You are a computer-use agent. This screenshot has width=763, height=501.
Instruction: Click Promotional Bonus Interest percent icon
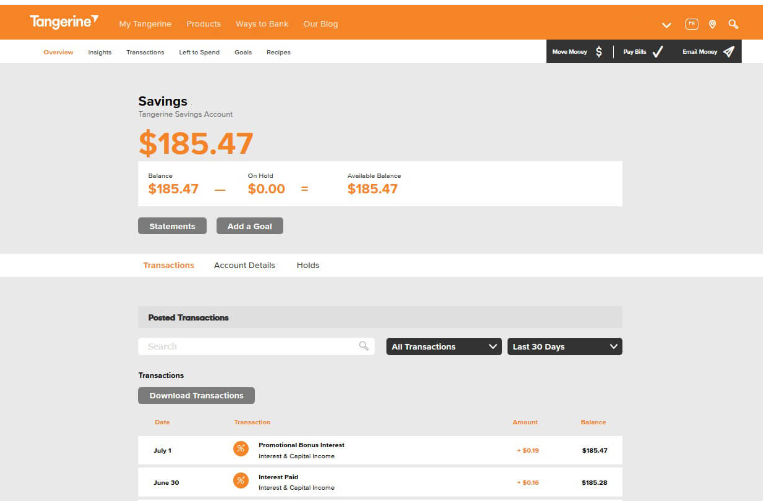pos(240,448)
